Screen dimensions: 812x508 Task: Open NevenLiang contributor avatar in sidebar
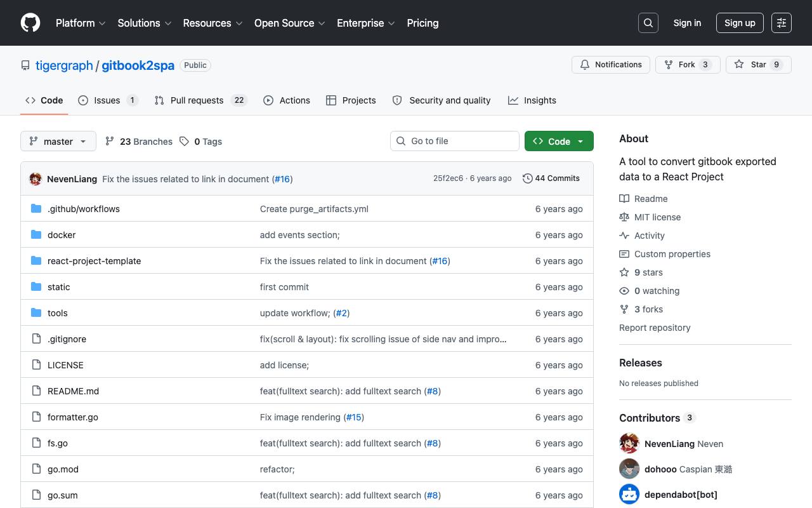pos(629,443)
